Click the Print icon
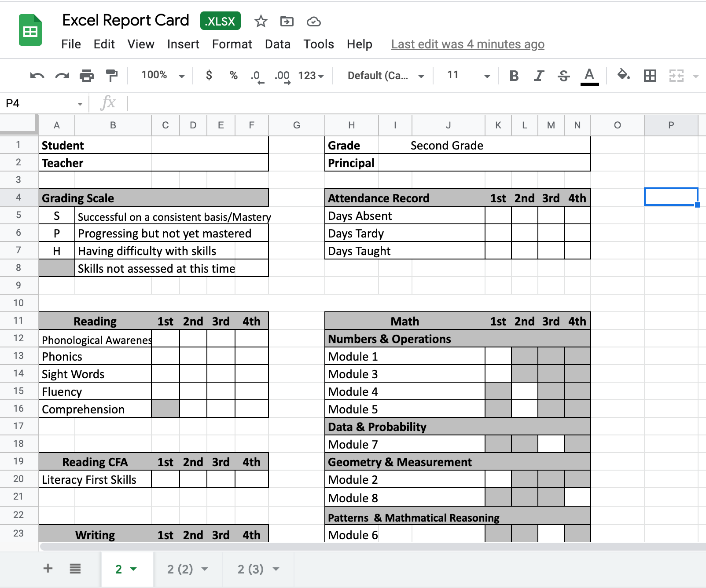 point(87,76)
